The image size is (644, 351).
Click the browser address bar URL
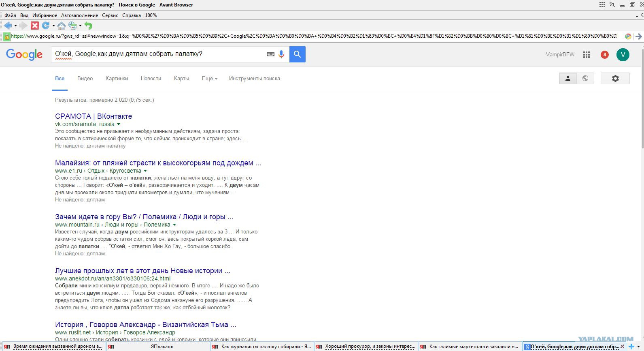click(x=314, y=36)
